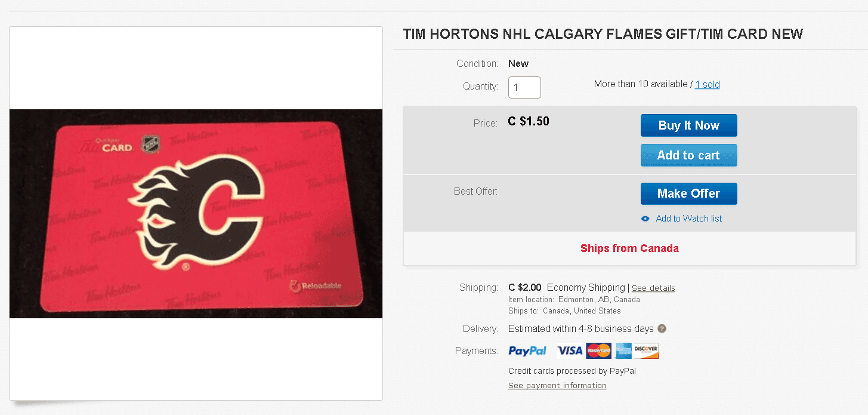Click the PayPal payment logo
The image size is (868, 415).
(x=527, y=351)
